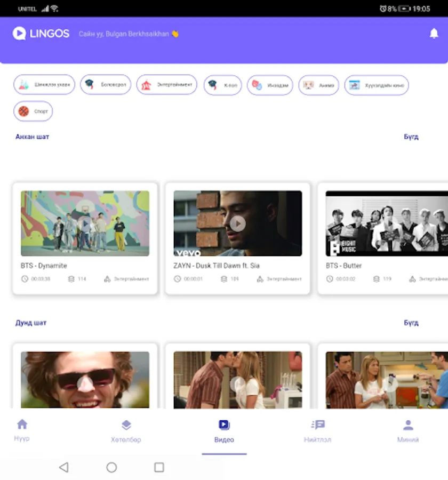Play the sunglasses man video thumbnail
This screenshot has height=480, width=448.
pyautogui.click(x=85, y=380)
